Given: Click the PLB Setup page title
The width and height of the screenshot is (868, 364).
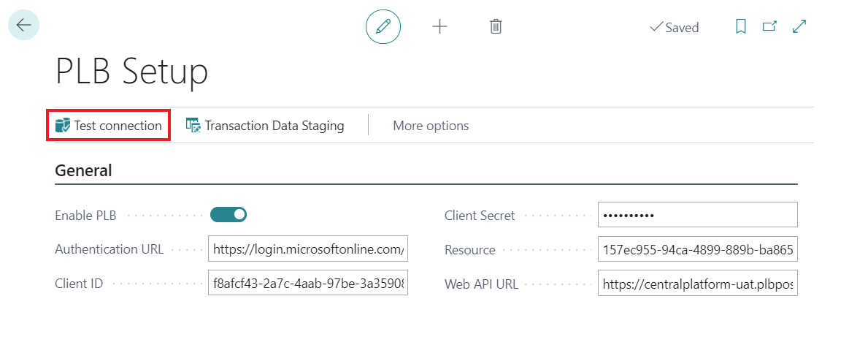Looking at the screenshot, I should (x=131, y=72).
